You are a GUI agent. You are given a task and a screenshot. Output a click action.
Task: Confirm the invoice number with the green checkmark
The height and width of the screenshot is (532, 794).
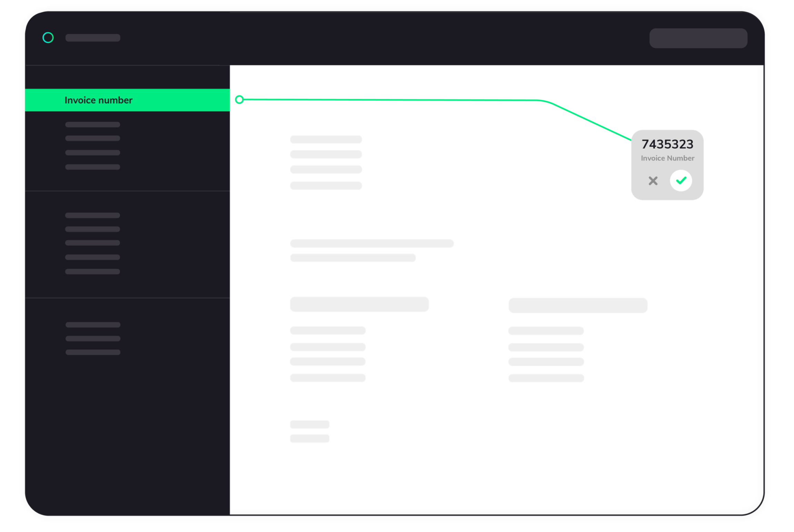[x=681, y=180]
